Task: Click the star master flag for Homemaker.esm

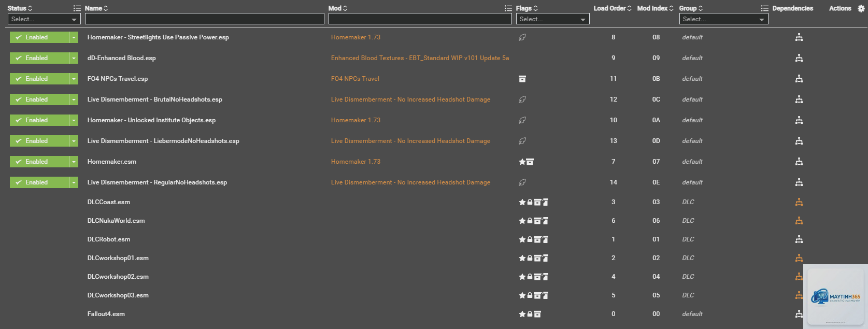Action: point(522,162)
